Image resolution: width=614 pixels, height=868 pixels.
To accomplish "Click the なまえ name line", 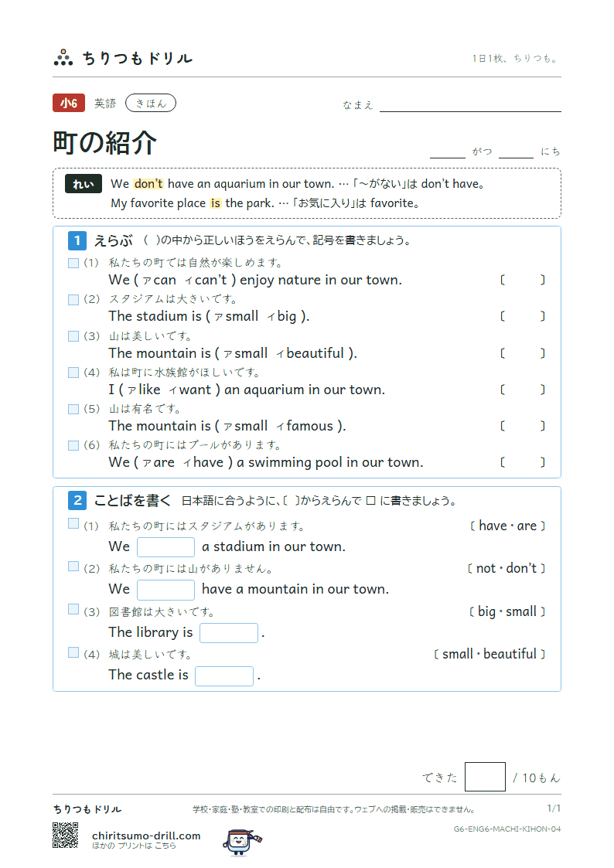I will point(470,111).
